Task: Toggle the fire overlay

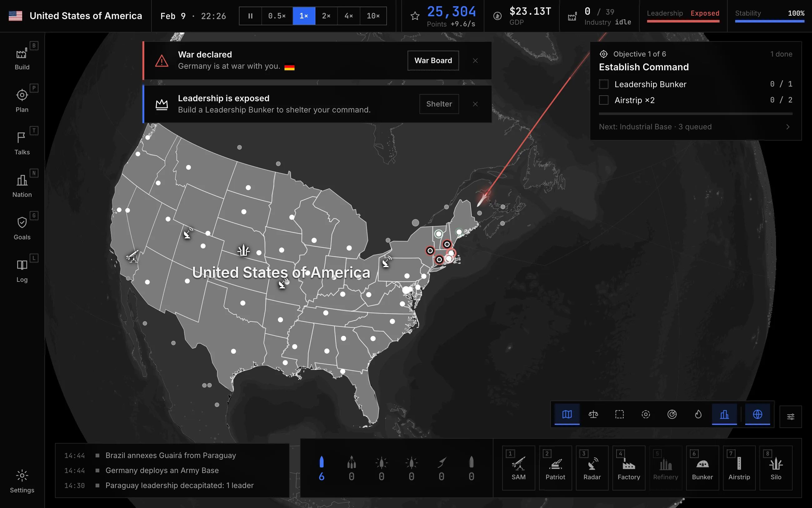Action: [x=698, y=414]
